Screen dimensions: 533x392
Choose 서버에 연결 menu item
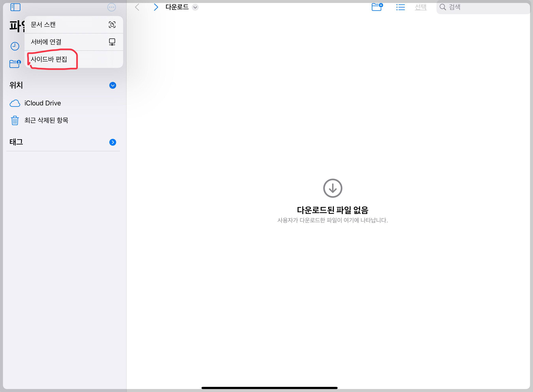click(46, 42)
